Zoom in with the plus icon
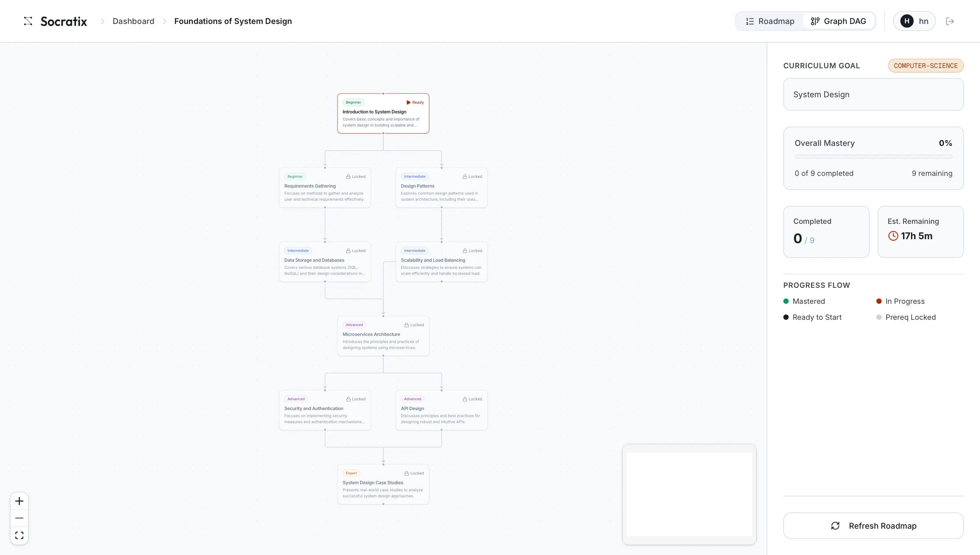This screenshot has width=980, height=555. pos(19,501)
